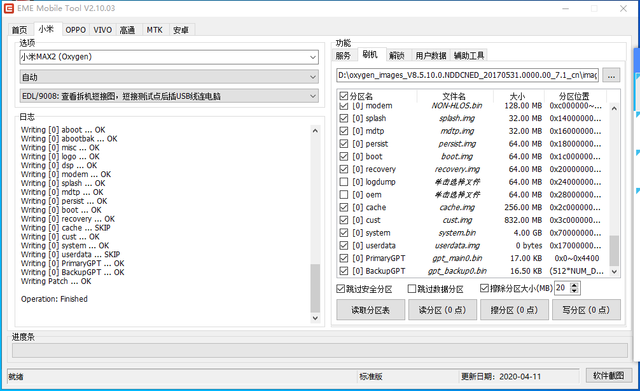This screenshot has width=640, height=391.
Task: Click the 分区位置 column header
Action: 574,96
